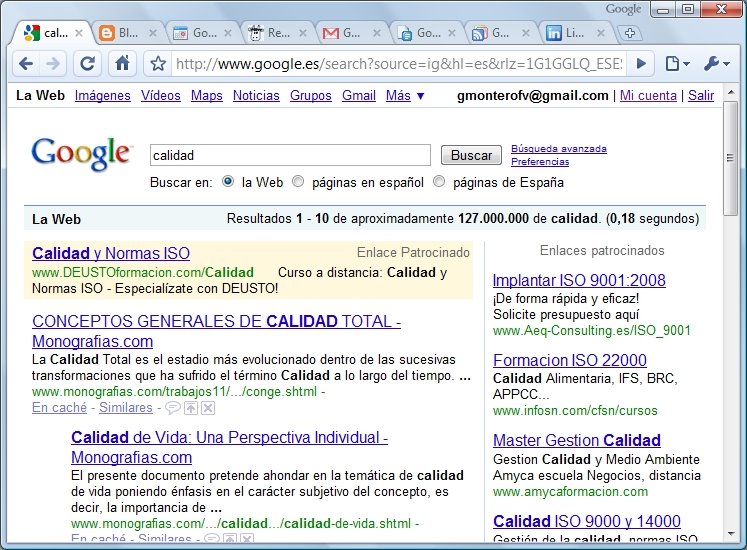Reload the page with the refresh icon

pyautogui.click(x=88, y=63)
